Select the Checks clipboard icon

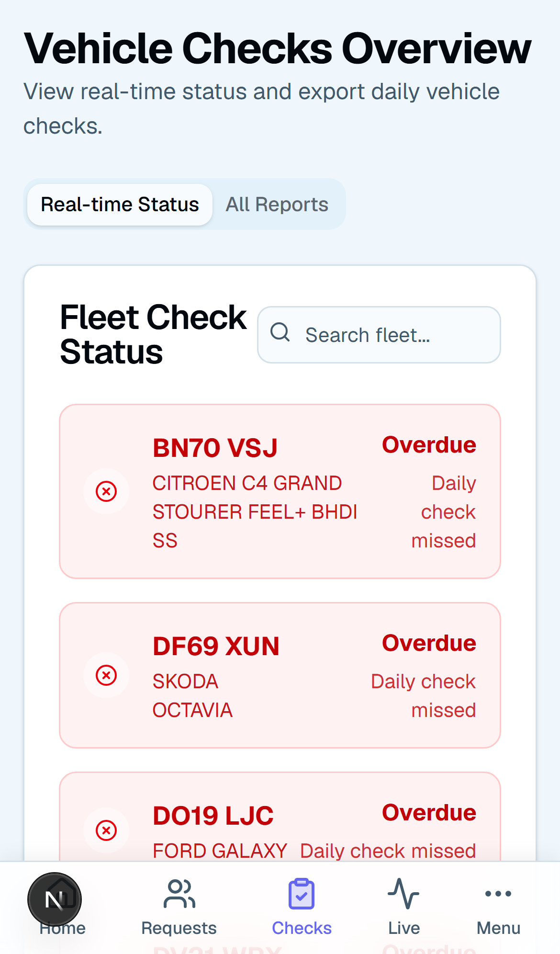(302, 894)
